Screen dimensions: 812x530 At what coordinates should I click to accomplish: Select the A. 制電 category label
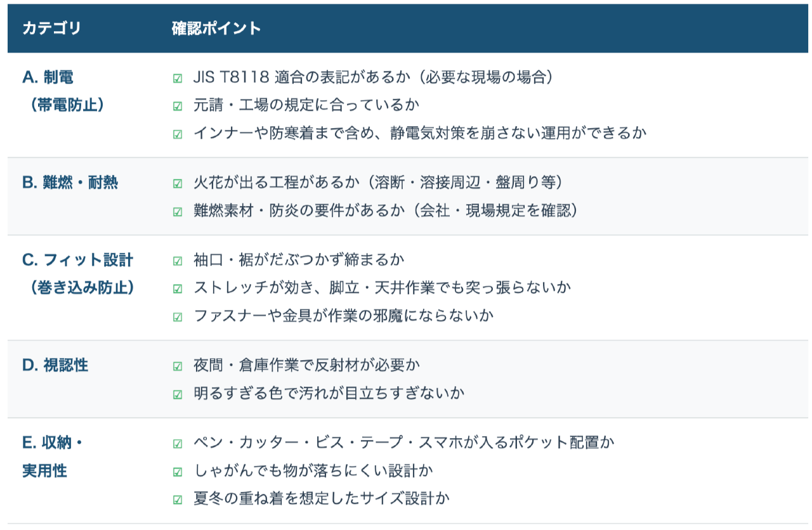48,77
